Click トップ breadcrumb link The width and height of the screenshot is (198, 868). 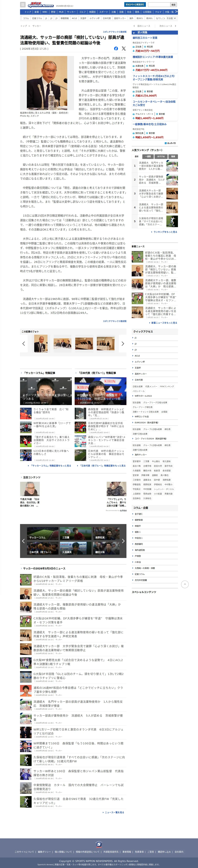[x=24, y=26]
